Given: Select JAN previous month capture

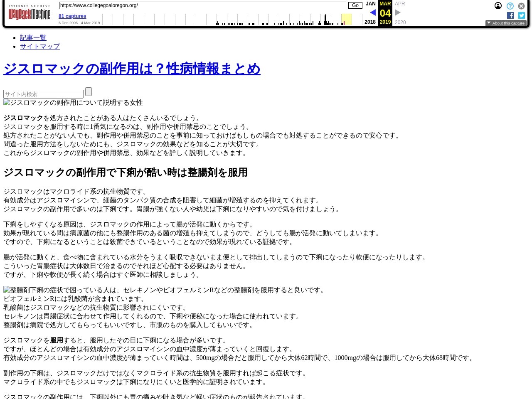Looking at the screenshot, I should tap(370, 4).
